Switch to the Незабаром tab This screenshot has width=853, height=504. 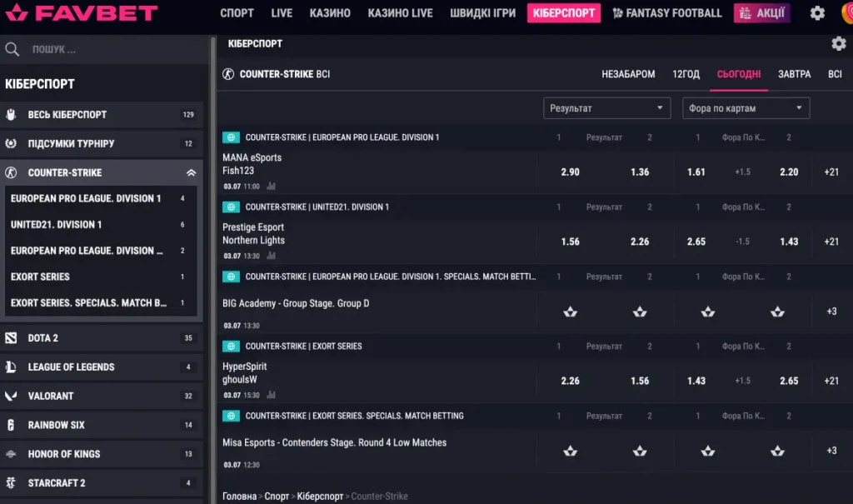[x=628, y=74]
